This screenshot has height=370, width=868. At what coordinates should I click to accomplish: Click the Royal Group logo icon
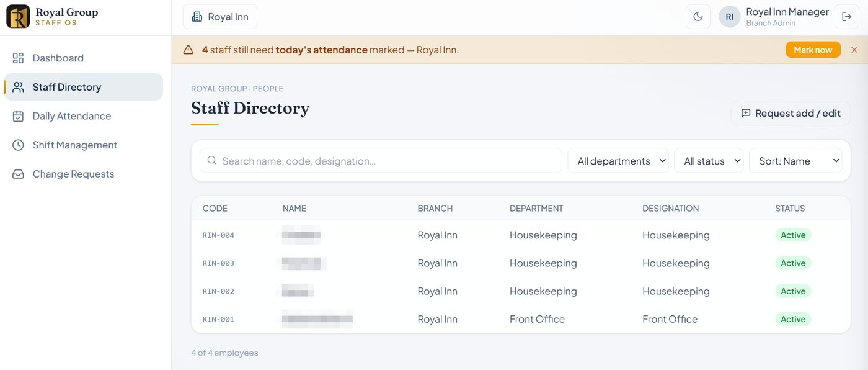[x=18, y=17]
